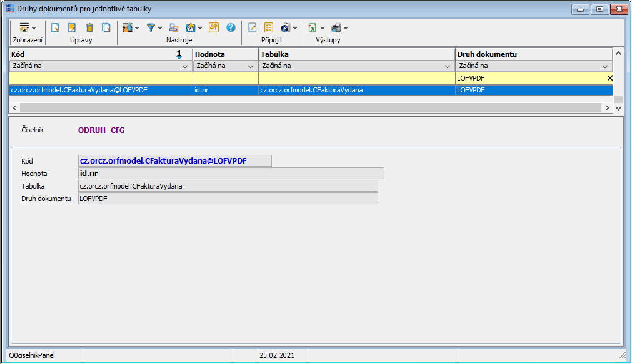Expand the Tabulka column filter dropdown
This screenshot has height=364, width=632.
[x=448, y=66]
